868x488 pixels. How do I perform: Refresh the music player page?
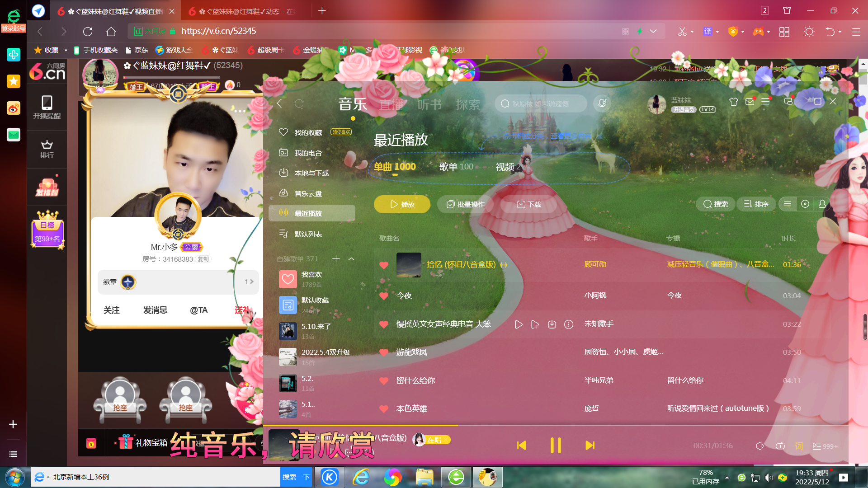coord(299,103)
